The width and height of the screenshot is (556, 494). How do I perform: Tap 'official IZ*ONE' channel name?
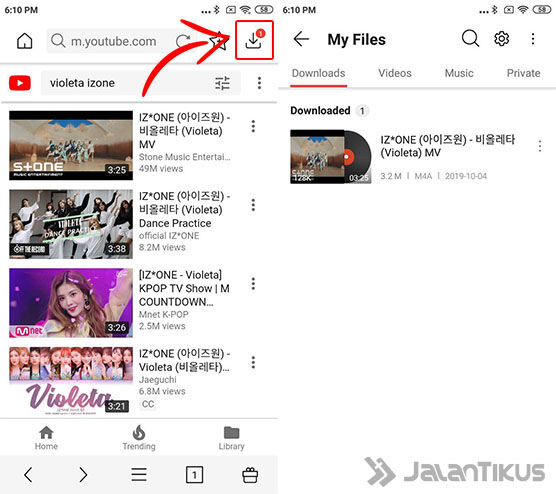click(x=169, y=236)
